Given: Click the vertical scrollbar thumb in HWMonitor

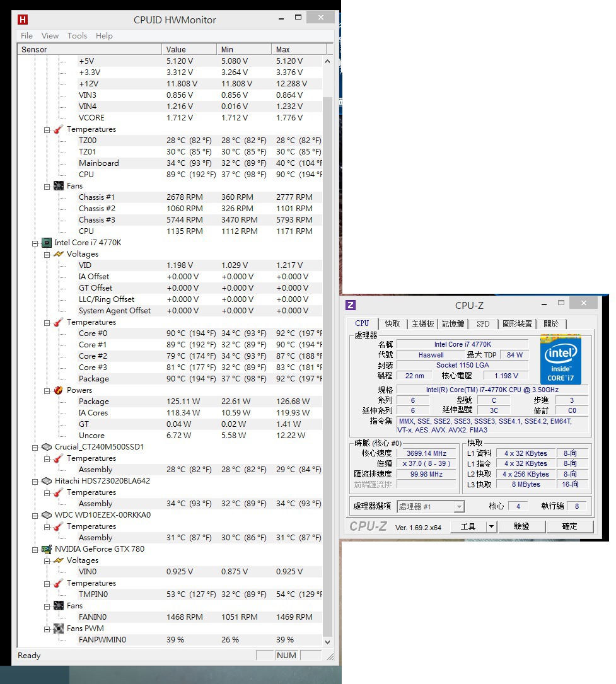Looking at the screenshot, I should pyautogui.click(x=328, y=366).
